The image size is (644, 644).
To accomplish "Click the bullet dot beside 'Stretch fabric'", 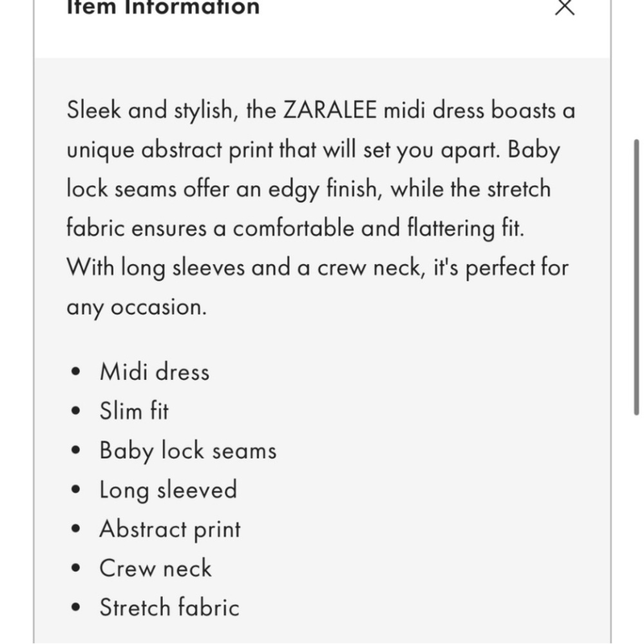I will (x=75, y=607).
